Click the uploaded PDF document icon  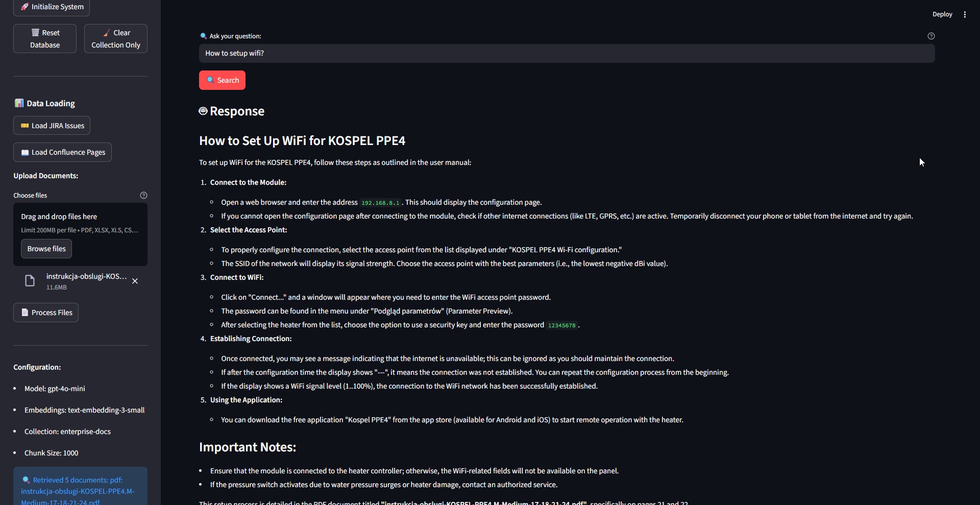click(x=30, y=281)
